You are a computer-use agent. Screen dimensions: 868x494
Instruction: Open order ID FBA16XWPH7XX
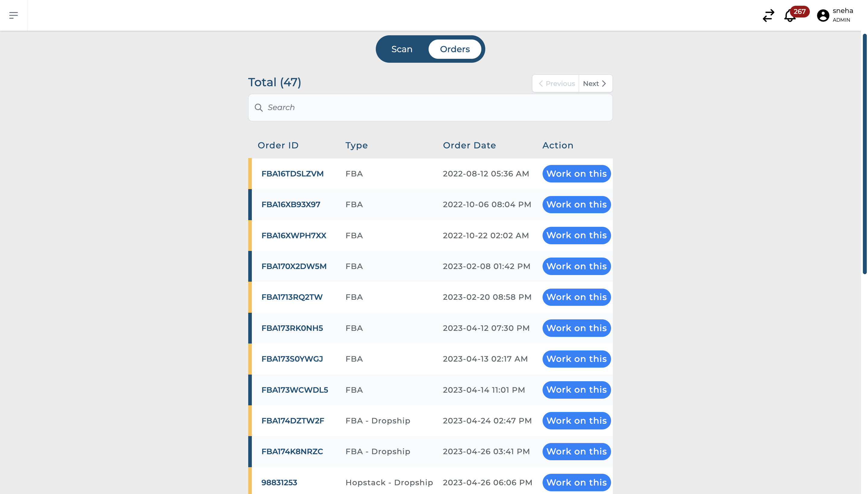(x=294, y=236)
